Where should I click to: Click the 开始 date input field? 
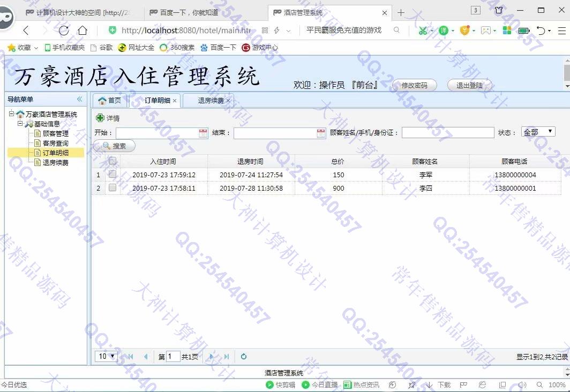(x=157, y=133)
